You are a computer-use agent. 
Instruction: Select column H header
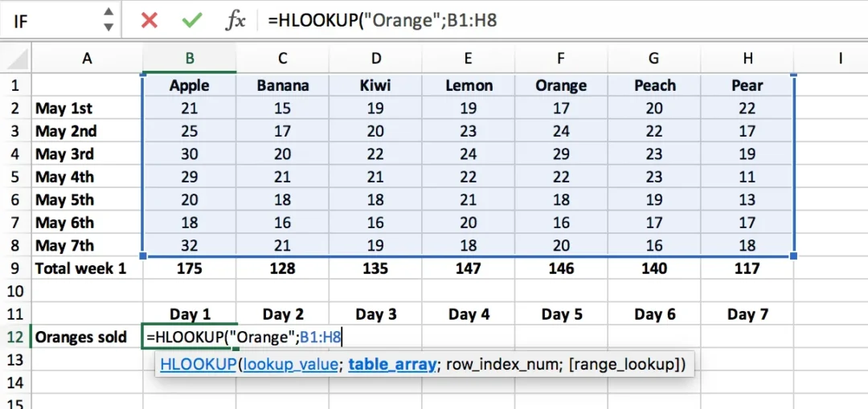747,58
